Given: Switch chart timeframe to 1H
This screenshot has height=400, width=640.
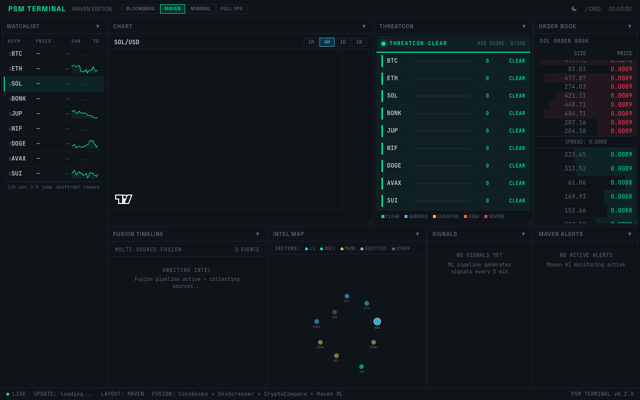Looking at the screenshot, I should pyautogui.click(x=311, y=42).
